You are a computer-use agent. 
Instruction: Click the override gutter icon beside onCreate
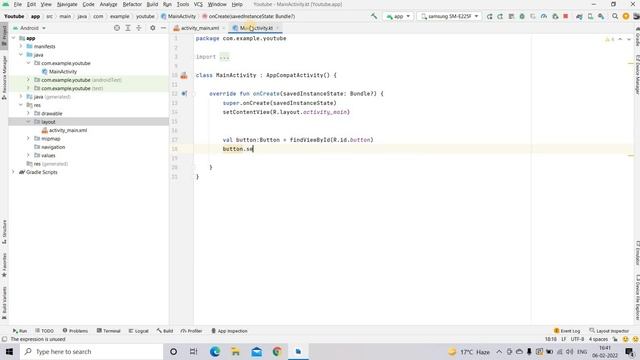[x=184, y=93]
